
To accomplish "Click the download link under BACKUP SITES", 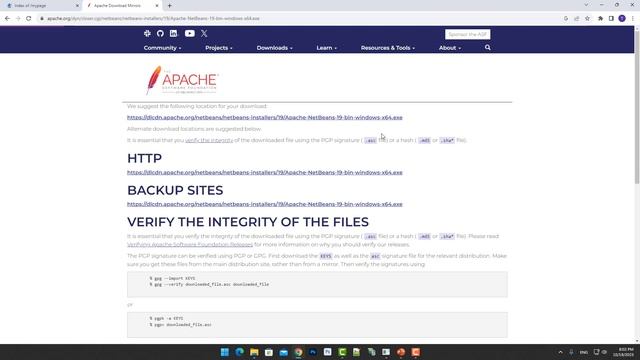I will point(264,204).
